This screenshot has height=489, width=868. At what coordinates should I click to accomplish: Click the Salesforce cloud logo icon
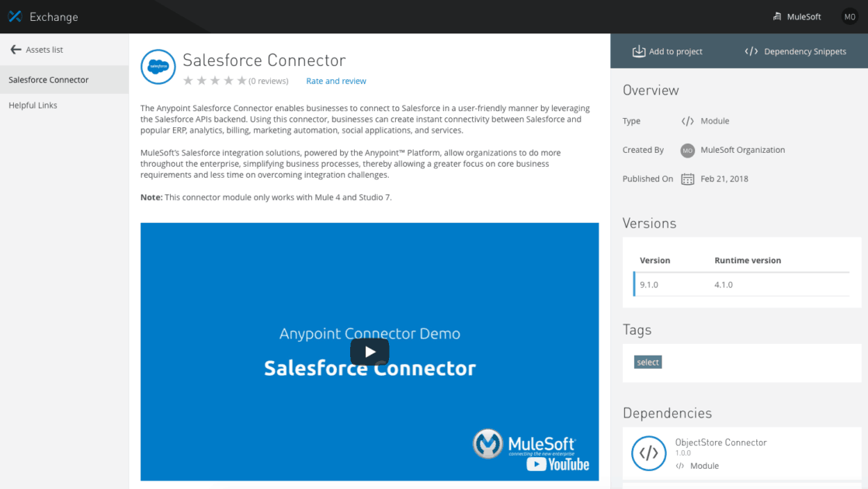click(x=158, y=67)
